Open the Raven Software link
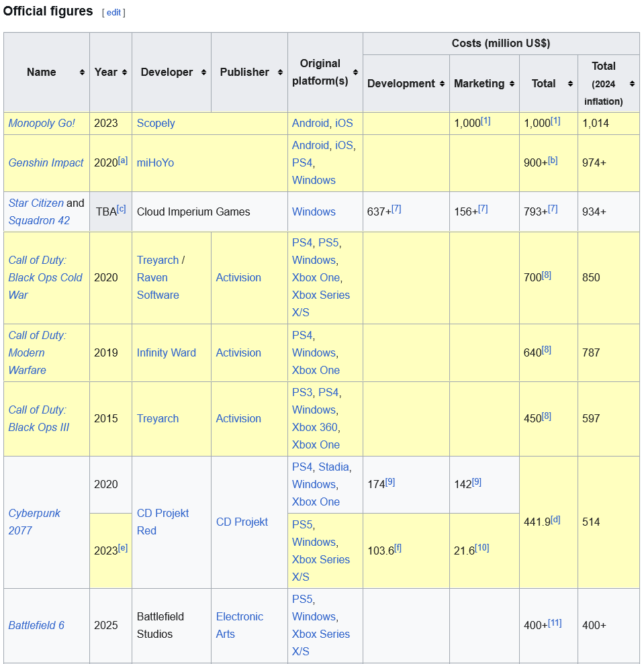Screen dimensions: 644x664 point(158,286)
